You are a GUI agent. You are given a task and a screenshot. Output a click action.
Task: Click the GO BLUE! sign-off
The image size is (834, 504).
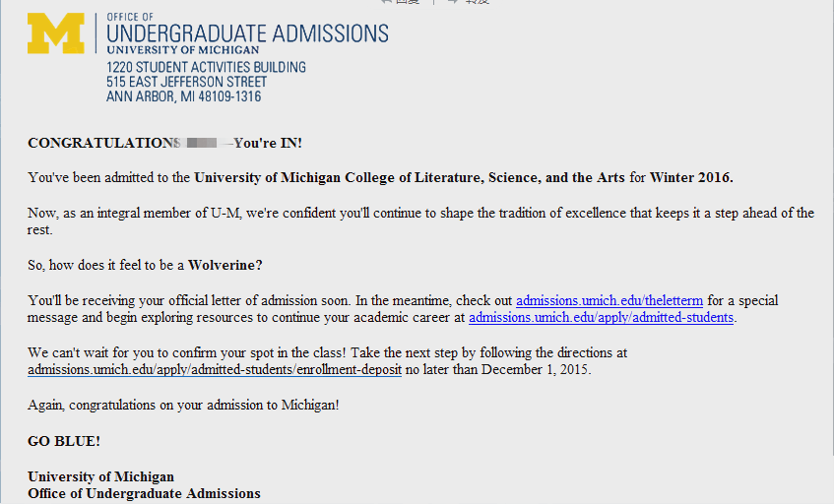click(64, 441)
